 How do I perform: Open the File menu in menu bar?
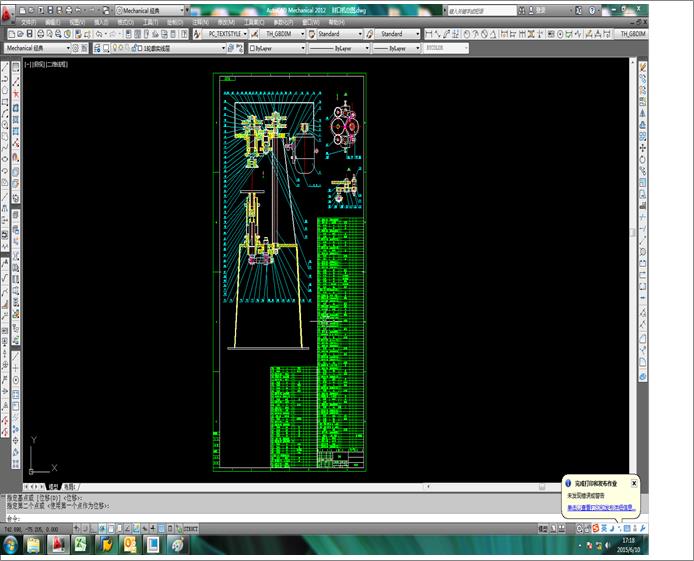(x=28, y=21)
